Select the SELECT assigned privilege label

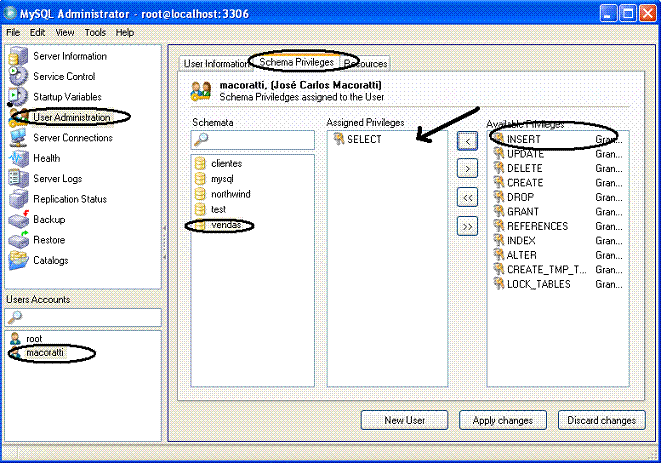(x=364, y=139)
